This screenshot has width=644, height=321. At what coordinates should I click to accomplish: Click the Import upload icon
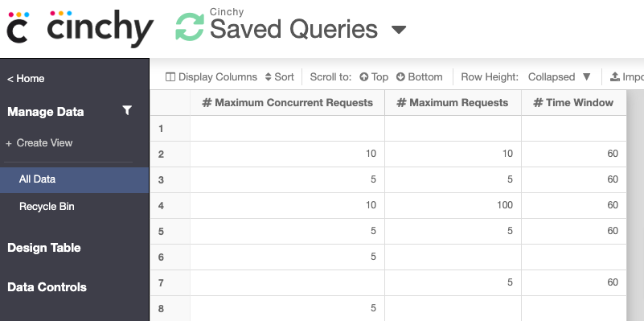(x=615, y=77)
